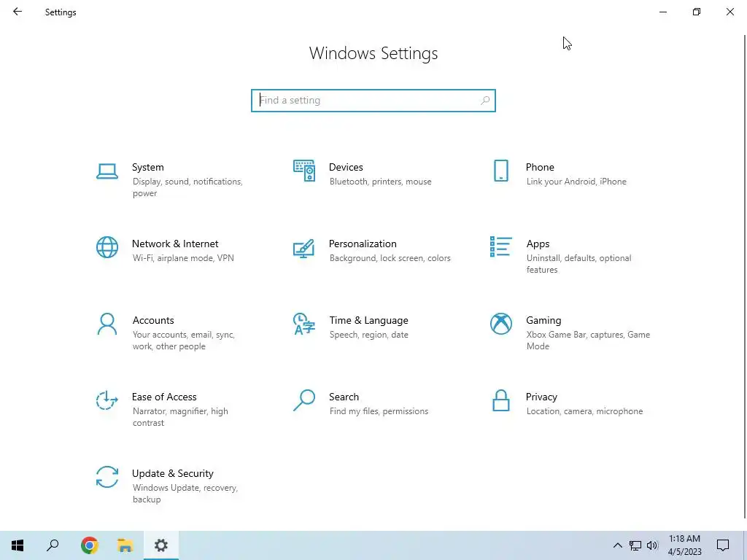Click the Network & Internet title
The width and height of the screenshot is (747, 560).
point(175,244)
